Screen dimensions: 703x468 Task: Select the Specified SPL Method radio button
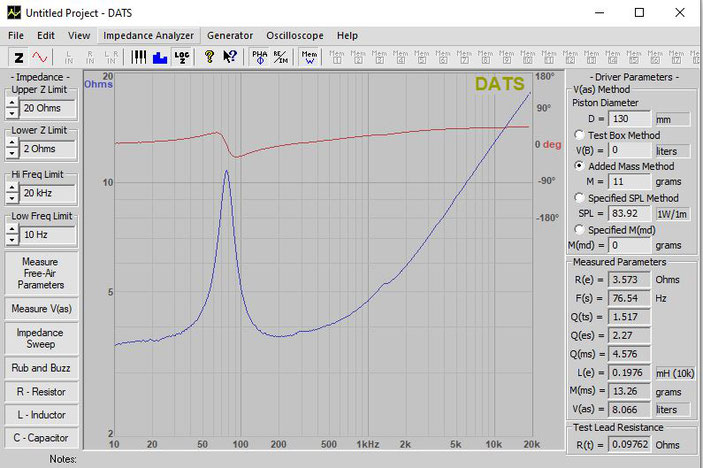click(579, 198)
